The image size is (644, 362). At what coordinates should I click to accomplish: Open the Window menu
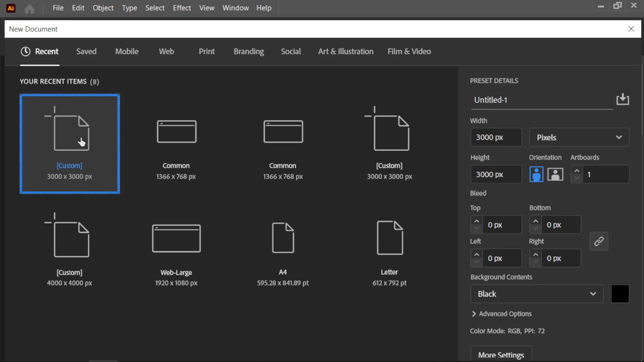(235, 8)
